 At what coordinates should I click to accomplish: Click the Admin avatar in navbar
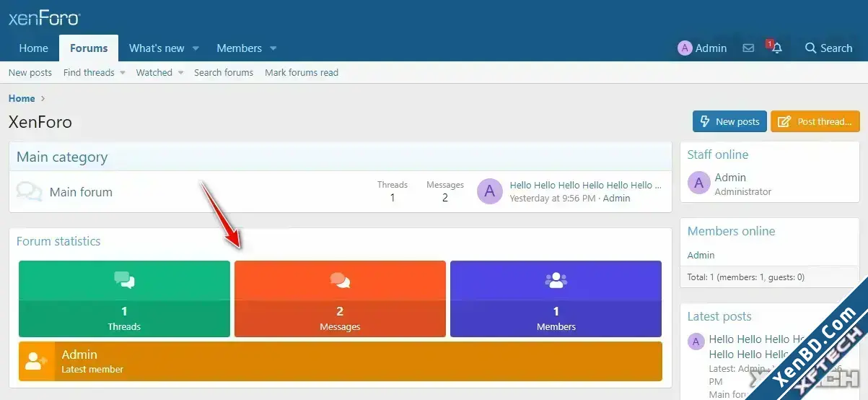tap(685, 48)
